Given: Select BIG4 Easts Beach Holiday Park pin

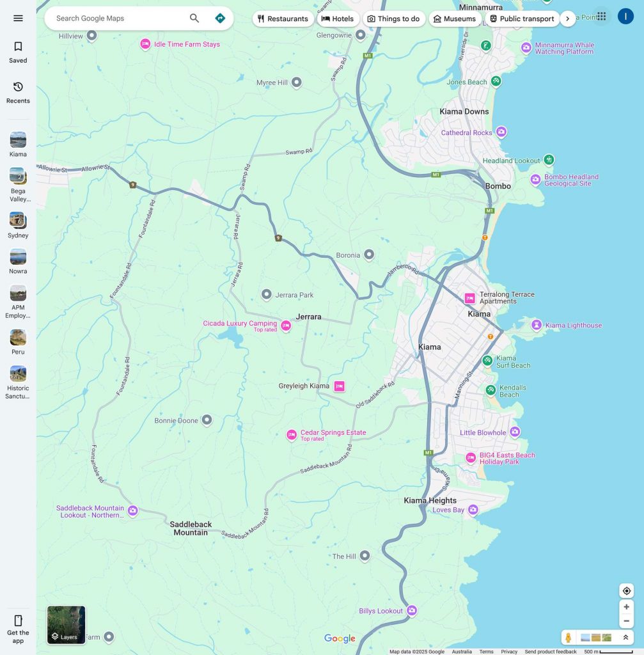Looking at the screenshot, I should point(471,458).
